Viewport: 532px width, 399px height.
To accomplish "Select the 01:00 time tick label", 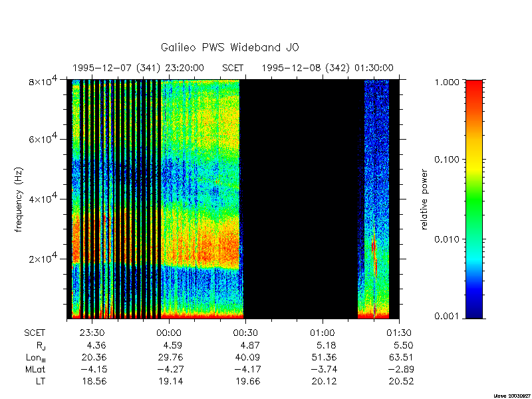I will tap(323, 333).
